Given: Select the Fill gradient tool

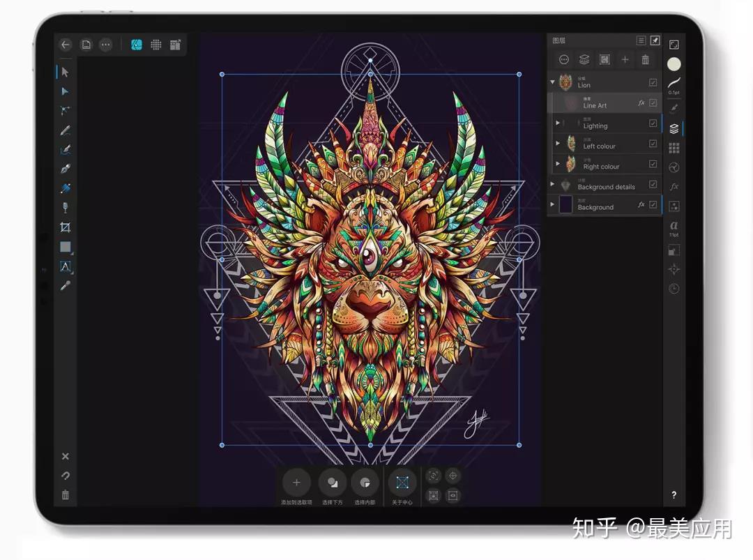Looking at the screenshot, I should [x=66, y=188].
